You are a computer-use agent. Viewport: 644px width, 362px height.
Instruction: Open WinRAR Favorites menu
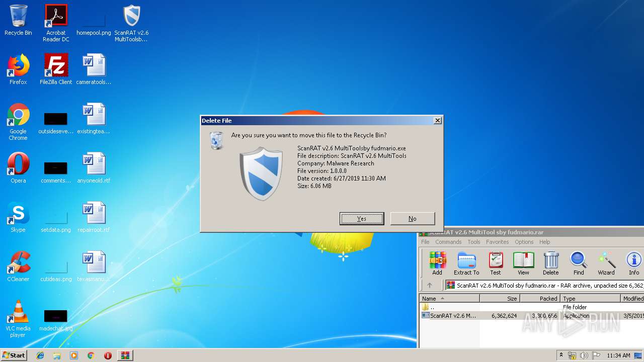498,242
